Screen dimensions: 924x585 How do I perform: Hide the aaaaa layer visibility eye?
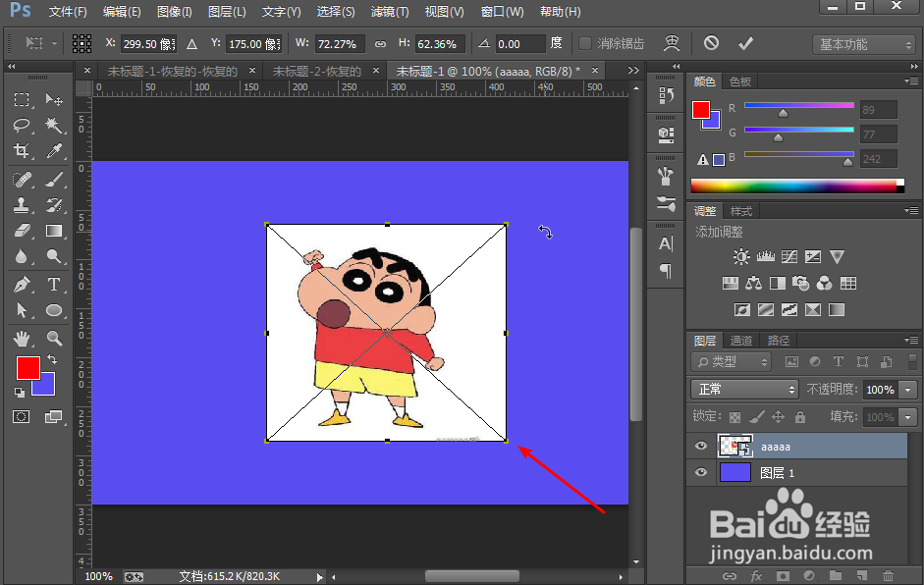pyautogui.click(x=701, y=446)
